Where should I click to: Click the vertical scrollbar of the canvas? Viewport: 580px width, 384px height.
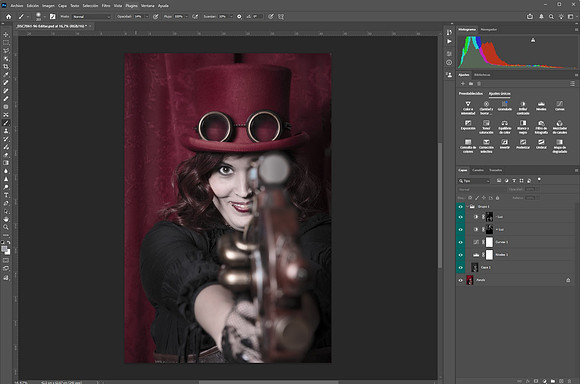tap(440, 205)
